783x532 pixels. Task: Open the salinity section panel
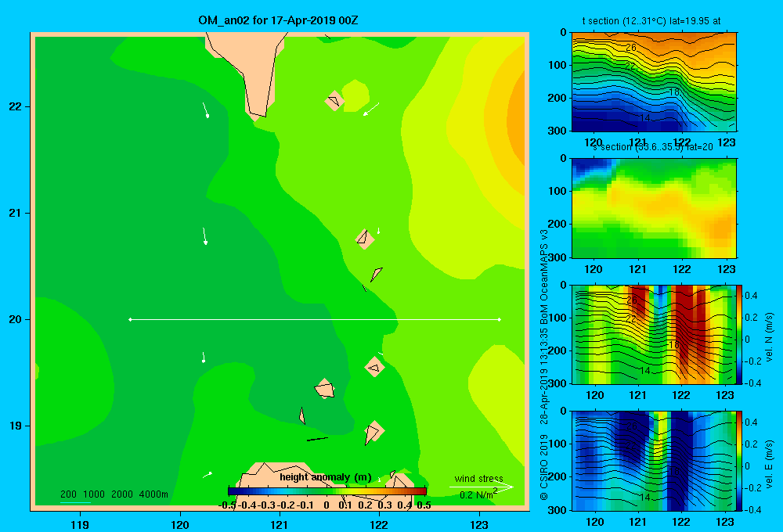654,208
